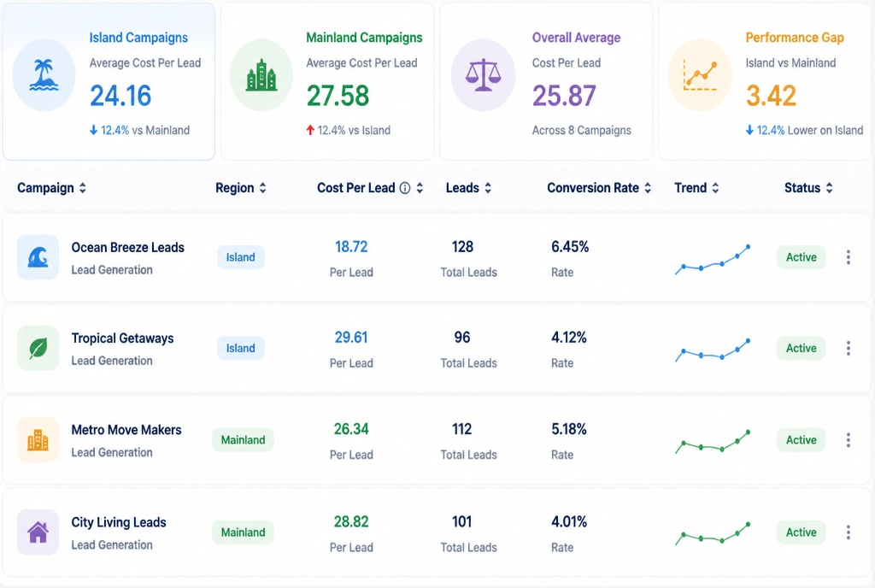Click the 3.42 performance gap value
Viewport: 875px width, 588px height.
[x=771, y=96]
